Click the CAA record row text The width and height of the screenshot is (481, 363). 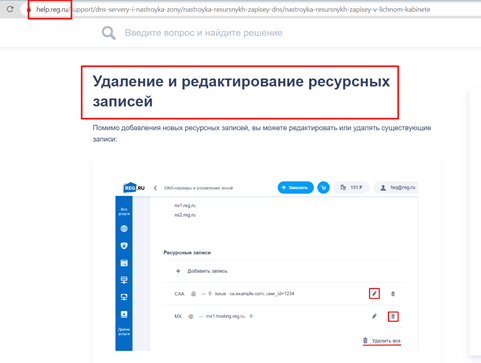pyautogui.click(x=234, y=294)
